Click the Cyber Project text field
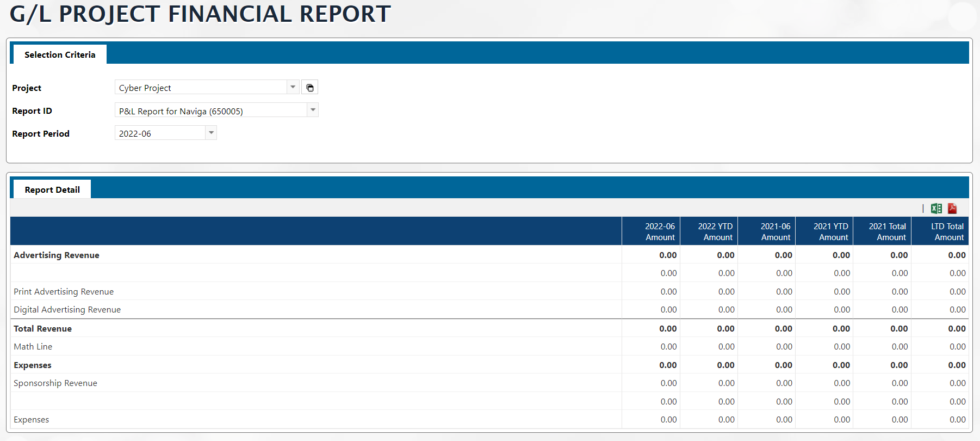 click(200, 88)
